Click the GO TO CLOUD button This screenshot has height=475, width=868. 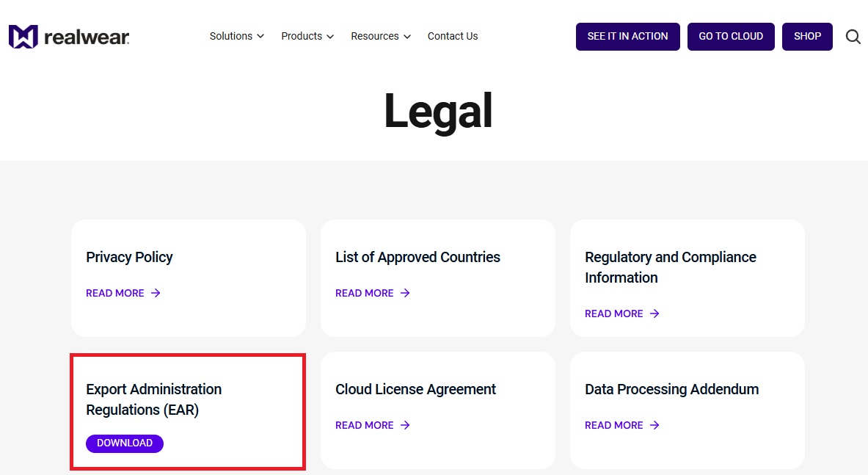pos(731,36)
